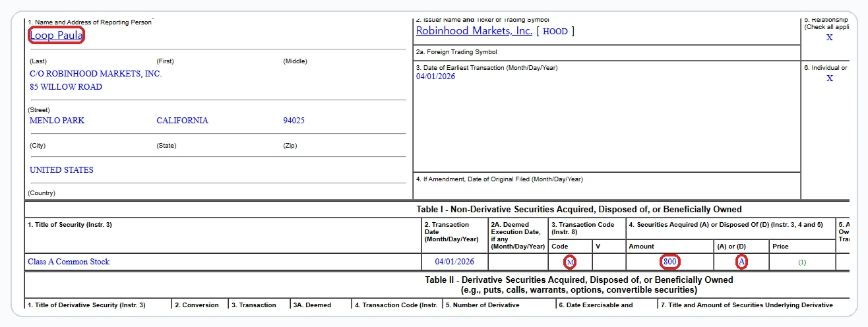Click the (Street) field label
This screenshot has width=868, height=327.
click(39, 110)
